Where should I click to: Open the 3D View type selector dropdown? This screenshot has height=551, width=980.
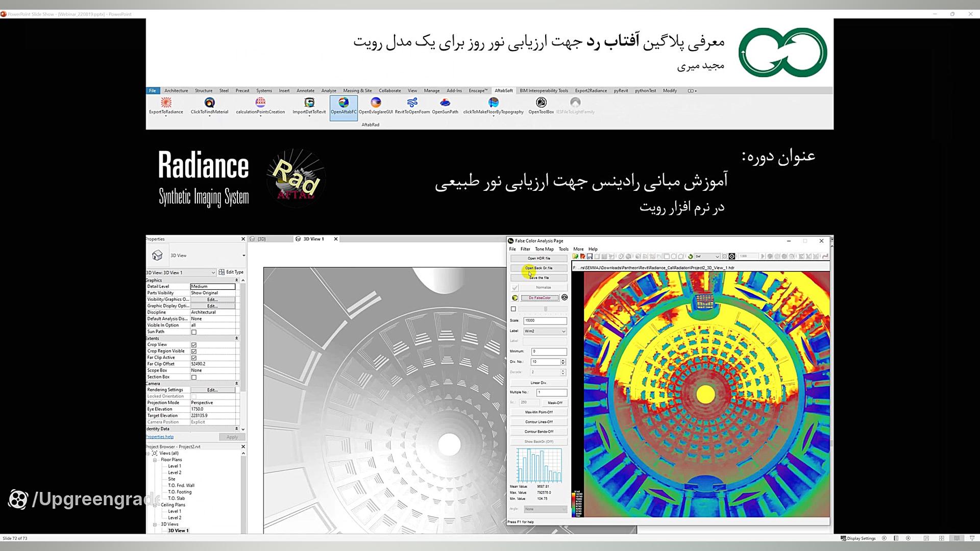(243, 256)
